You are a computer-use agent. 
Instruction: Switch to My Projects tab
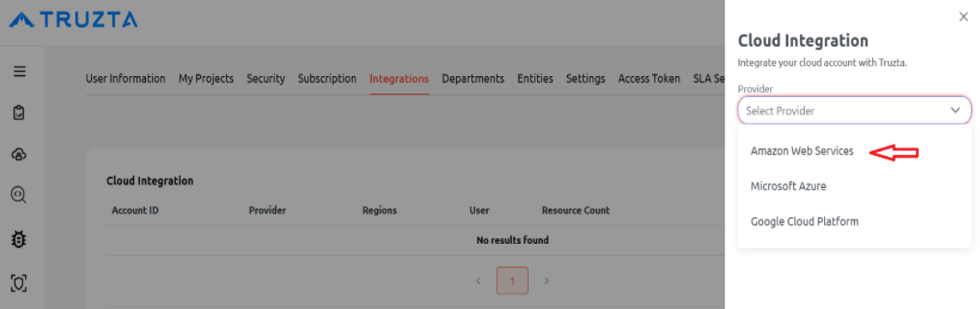click(x=206, y=79)
